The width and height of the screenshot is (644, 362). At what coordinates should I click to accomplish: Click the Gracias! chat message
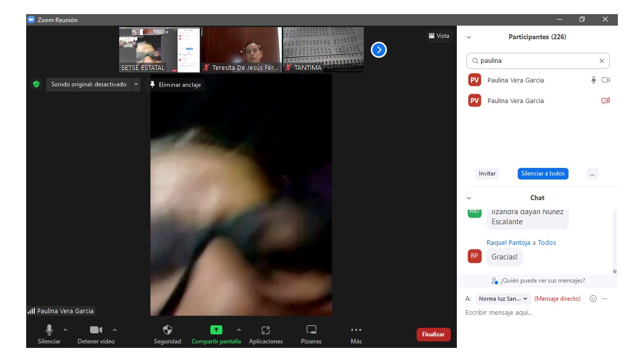tap(505, 257)
